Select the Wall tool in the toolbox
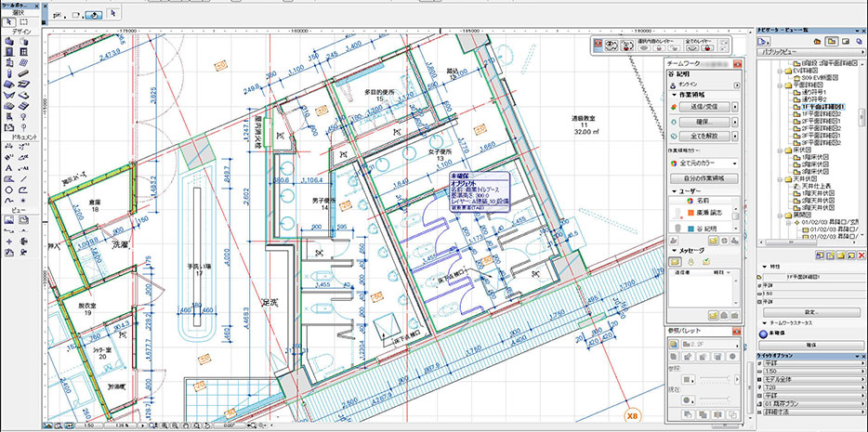The height and width of the screenshot is (432, 868). [9, 42]
